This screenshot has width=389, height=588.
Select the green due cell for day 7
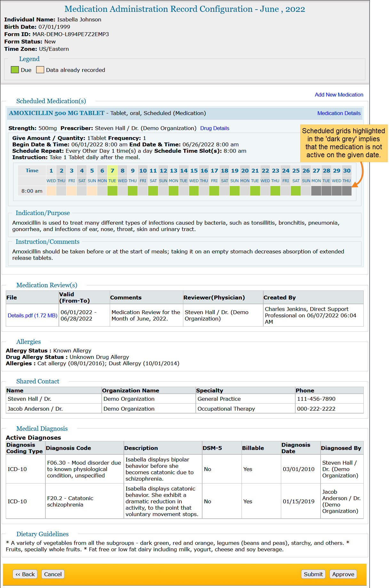point(112,191)
